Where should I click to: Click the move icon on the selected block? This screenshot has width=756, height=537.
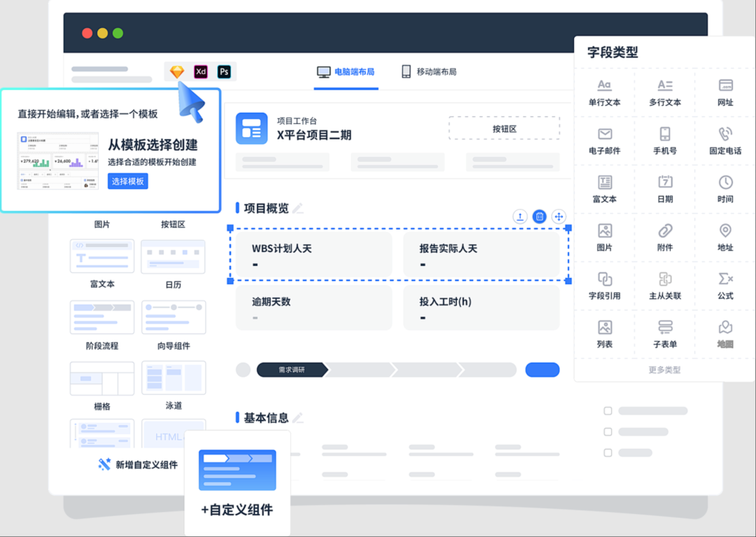tap(559, 216)
